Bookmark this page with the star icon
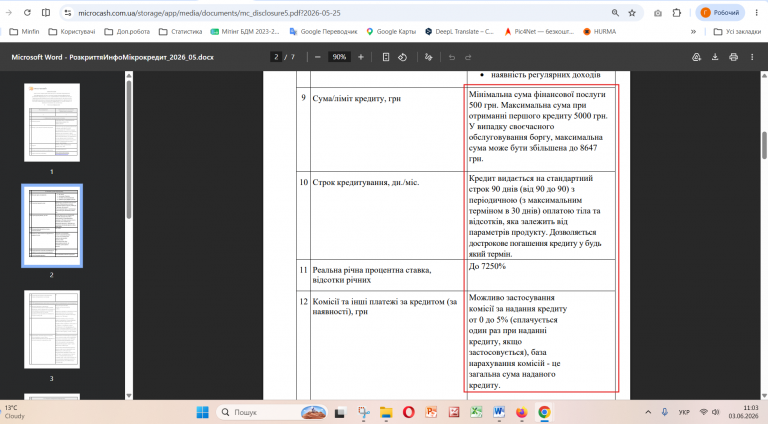This screenshot has height=424, width=768. [632, 13]
